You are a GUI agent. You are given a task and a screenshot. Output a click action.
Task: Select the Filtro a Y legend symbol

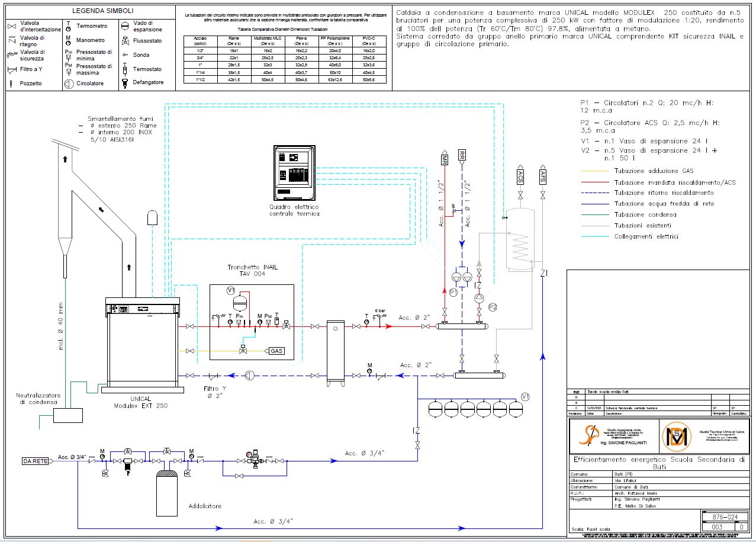11,69
